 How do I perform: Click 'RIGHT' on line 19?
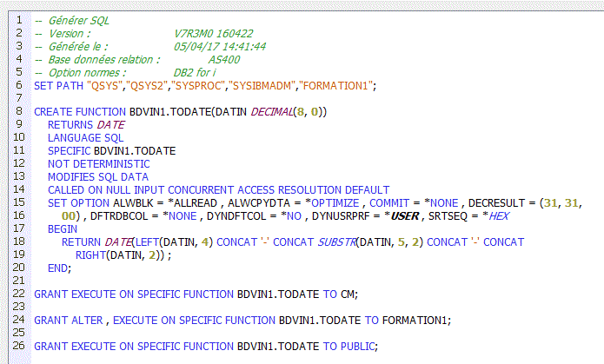[x=90, y=255]
